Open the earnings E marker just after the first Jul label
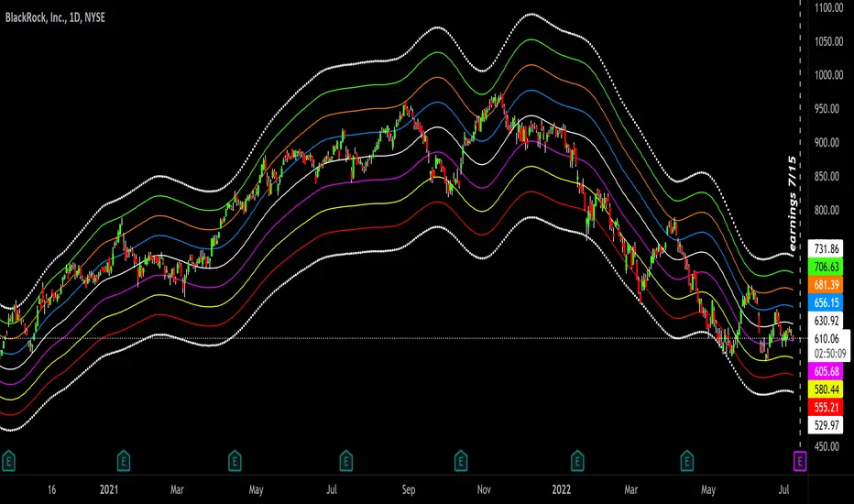Screen dimensions: 854x504 coord(345,462)
